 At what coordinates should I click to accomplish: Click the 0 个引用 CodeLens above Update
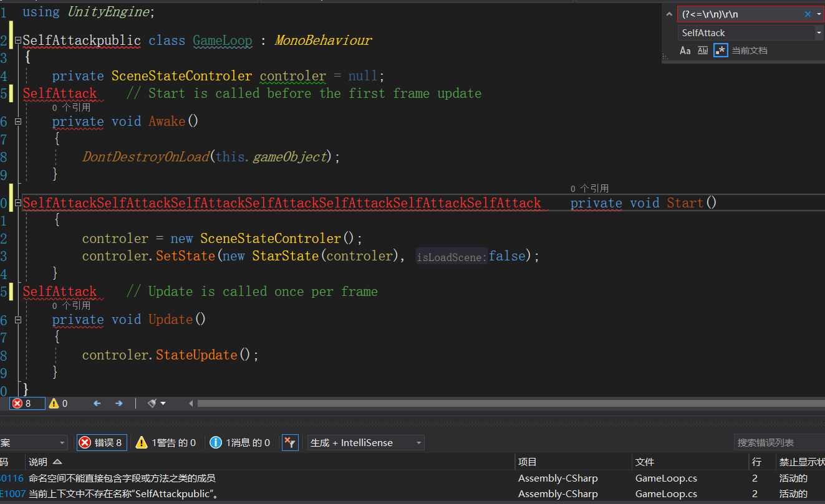(71, 306)
